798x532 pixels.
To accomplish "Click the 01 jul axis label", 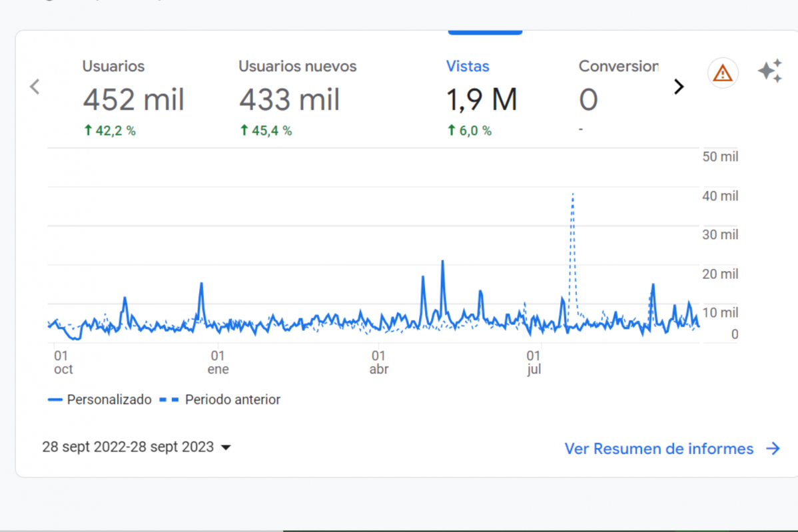I will [x=534, y=362].
